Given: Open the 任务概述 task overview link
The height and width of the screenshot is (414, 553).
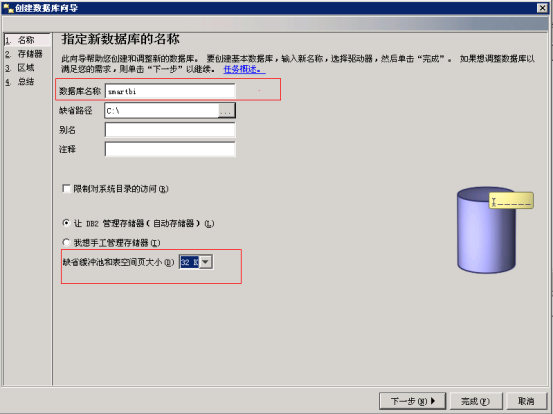Looking at the screenshot, I should pyautogui.click(x=244, y=69).
